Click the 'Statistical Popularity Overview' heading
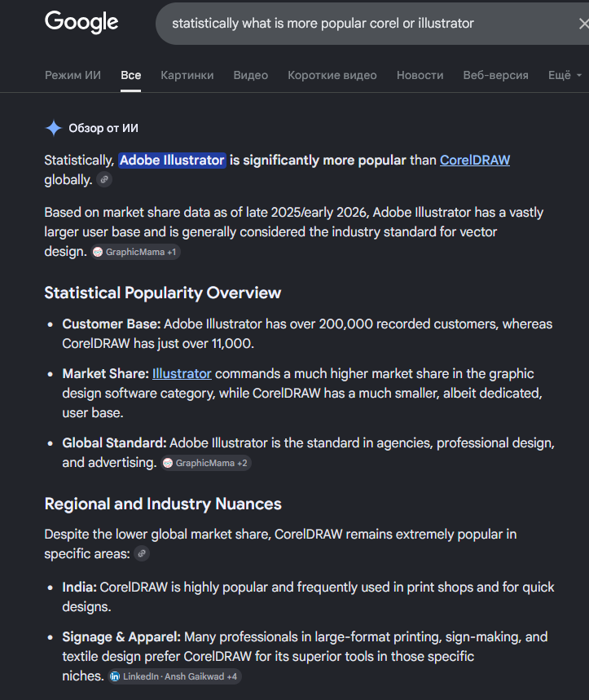This screenshot has height=700, width=589. [163, 293]
